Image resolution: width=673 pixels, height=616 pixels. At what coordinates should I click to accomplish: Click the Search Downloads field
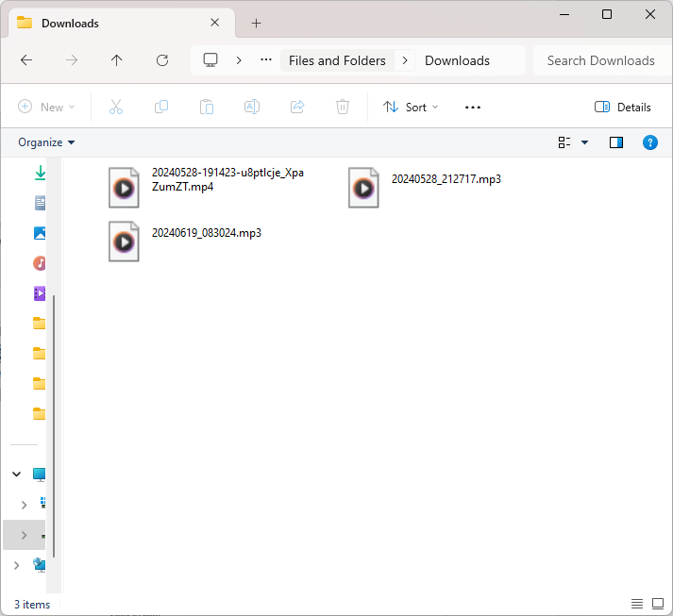tap(600, 60)
